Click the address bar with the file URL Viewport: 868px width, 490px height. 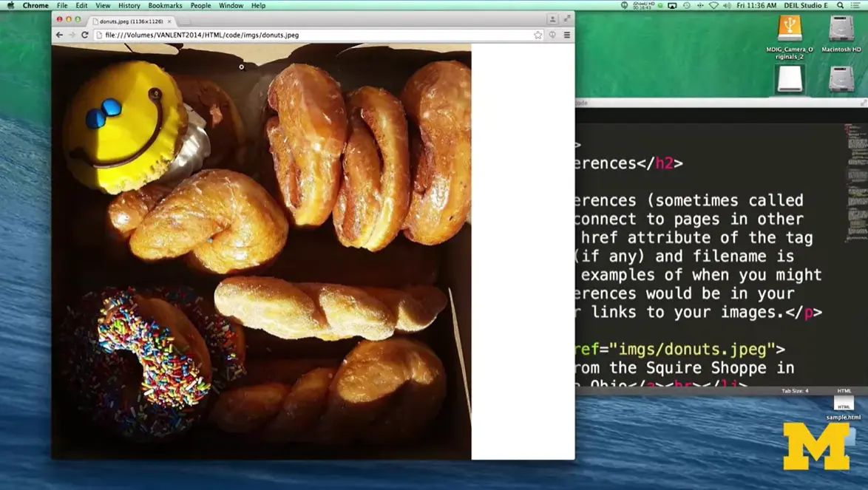311,35
